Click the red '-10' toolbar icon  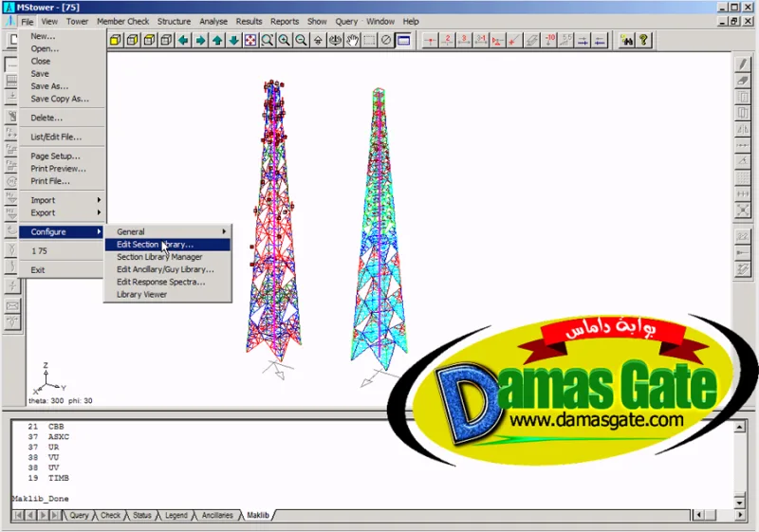pos(549,40)
